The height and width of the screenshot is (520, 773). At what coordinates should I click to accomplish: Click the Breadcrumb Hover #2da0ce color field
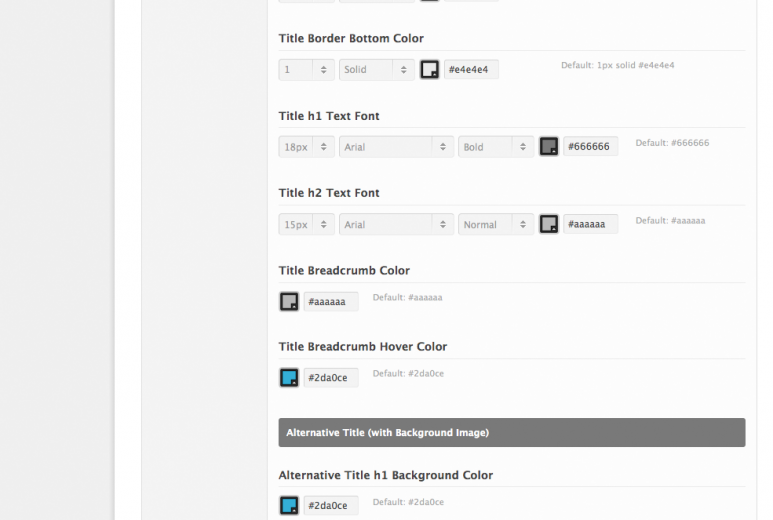pos(331,378)
